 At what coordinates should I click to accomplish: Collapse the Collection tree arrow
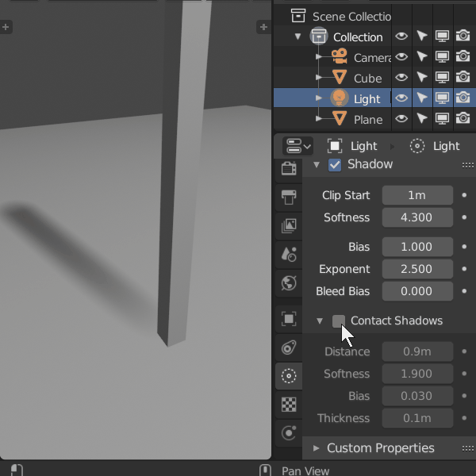[x=297, y=36]
